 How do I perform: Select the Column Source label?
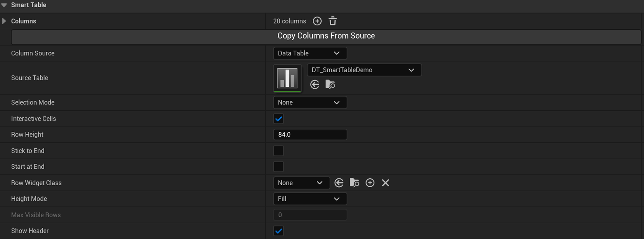click(33, 53)
